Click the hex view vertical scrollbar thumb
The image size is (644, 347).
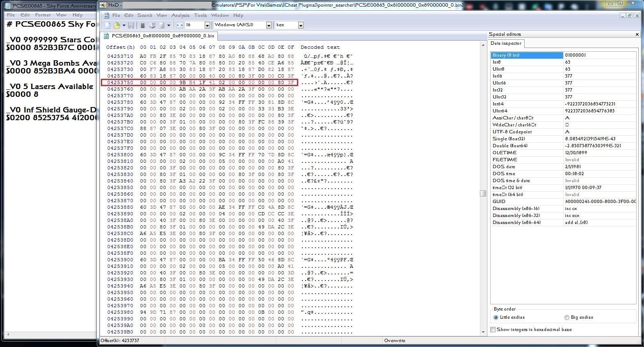pyautogui.click(x=483, y=194)
